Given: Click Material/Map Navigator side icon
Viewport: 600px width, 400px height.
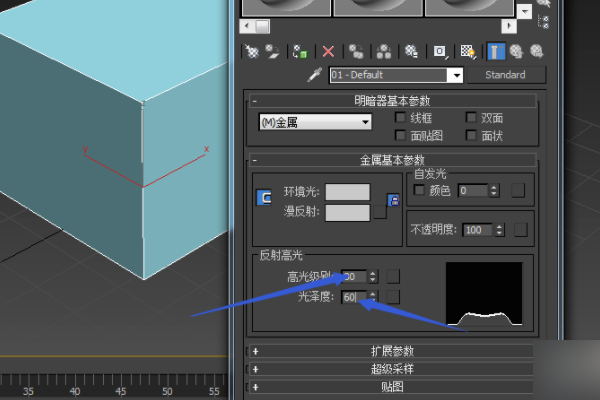Looking at the screenshot, I should pyautogui.click(x=543, y=22).
